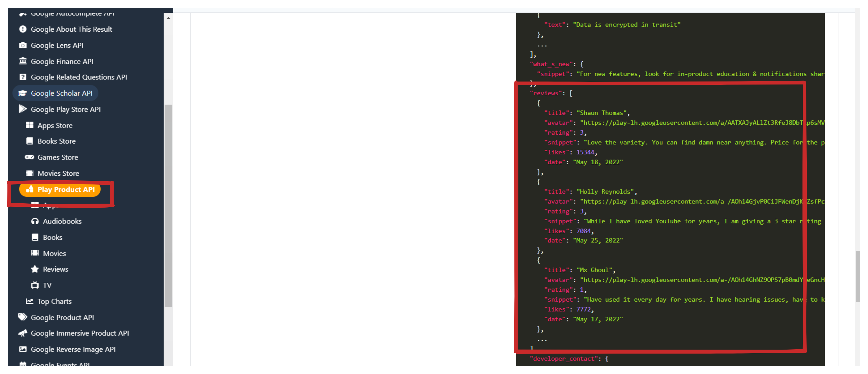Click the Top Charts line chart icon
Viewport: 868px width, 374px height.
[x=29, y=301]
